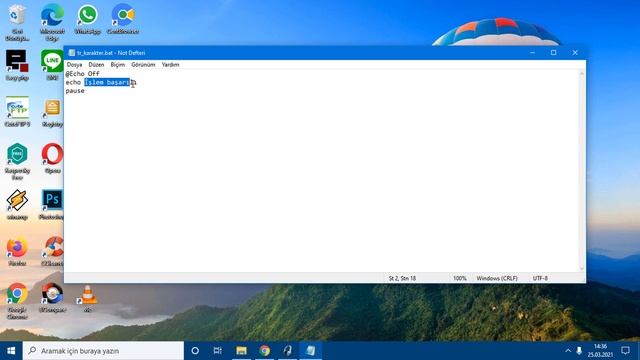Open the Düzen menu

point(96,64)
